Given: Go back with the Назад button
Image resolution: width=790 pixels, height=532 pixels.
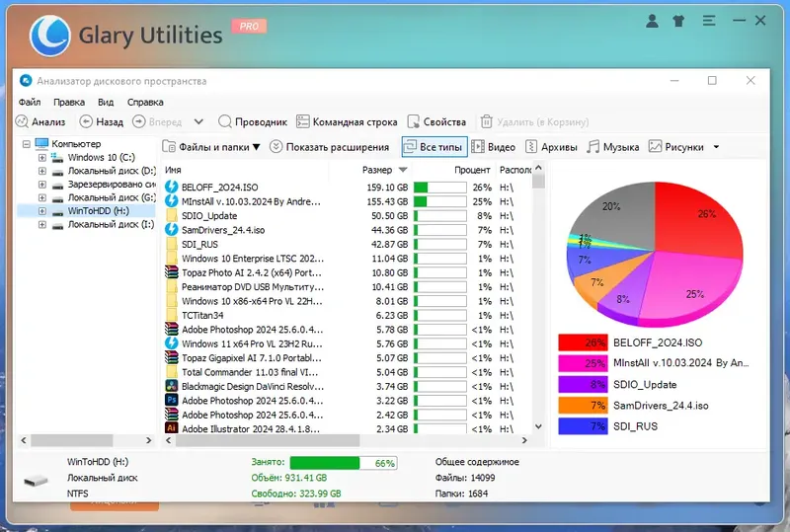Looking at the screenshot, I should 102,122.
